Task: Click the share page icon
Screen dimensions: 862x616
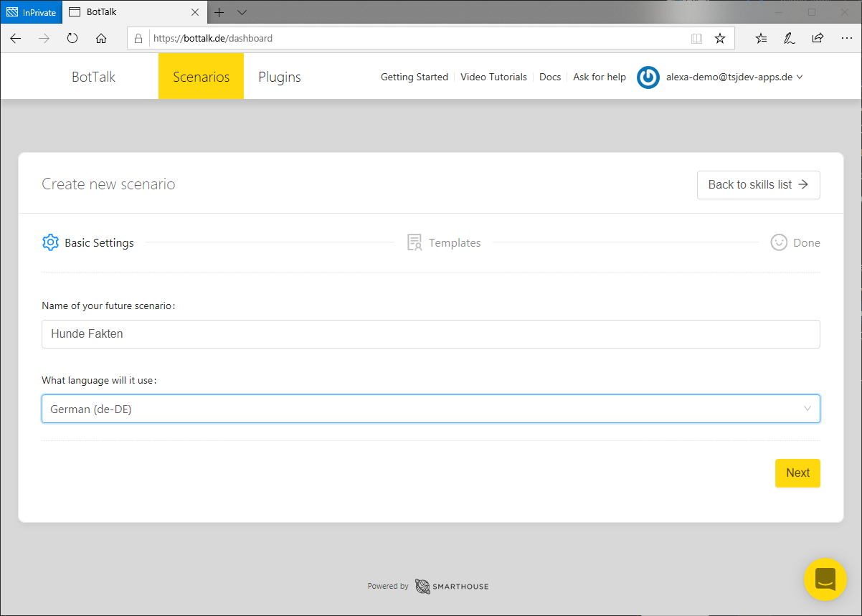Action: (x=818, y=39)
